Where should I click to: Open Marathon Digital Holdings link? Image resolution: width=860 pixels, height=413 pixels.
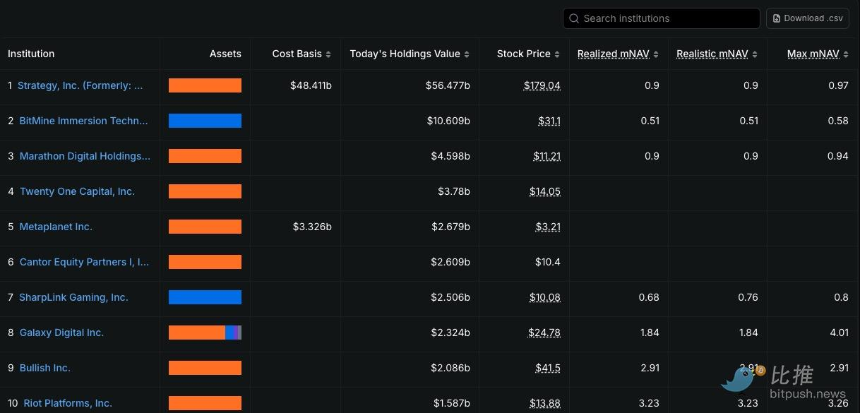(85, 156)
